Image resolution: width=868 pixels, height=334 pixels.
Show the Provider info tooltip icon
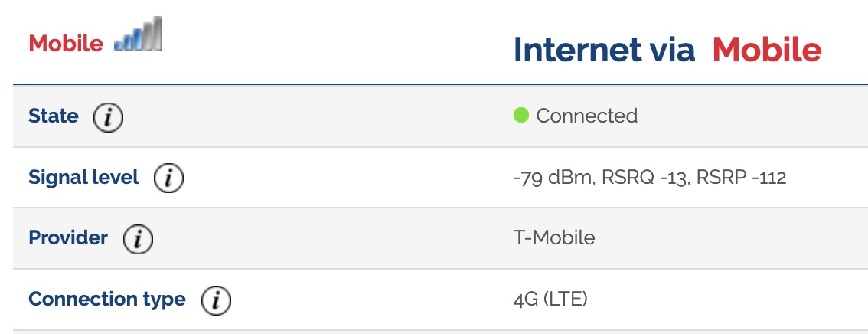coord(138,239)
